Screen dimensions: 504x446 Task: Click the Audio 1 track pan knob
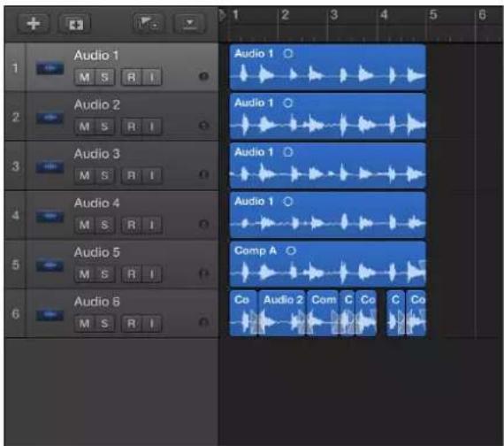(x=203, y=76)
